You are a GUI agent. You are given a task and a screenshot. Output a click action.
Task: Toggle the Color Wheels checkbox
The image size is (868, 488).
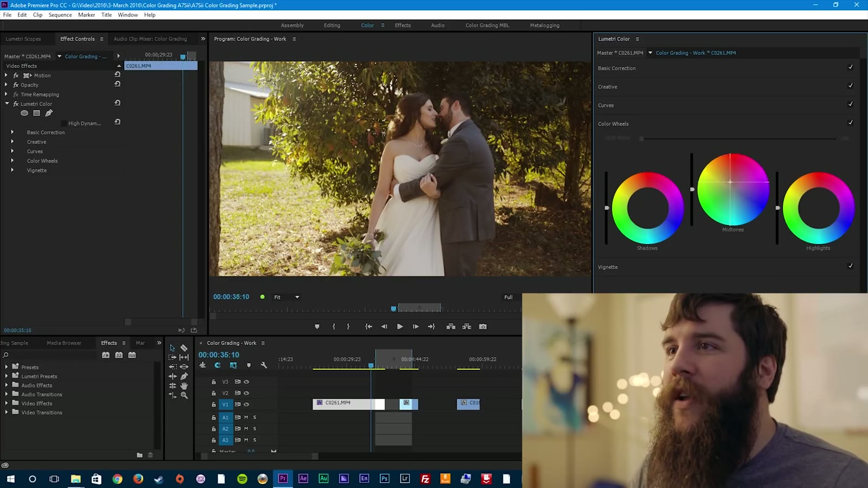point(850,123)
